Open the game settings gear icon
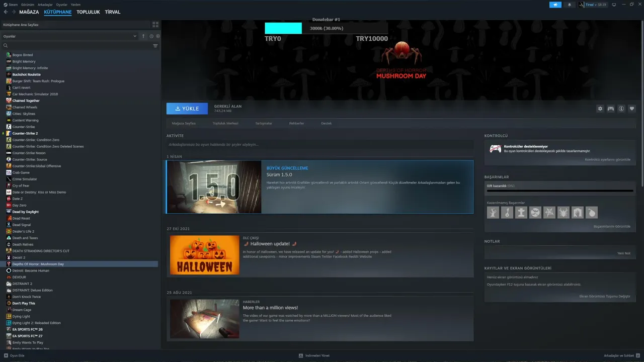644x362 pixels. point(600,109)
